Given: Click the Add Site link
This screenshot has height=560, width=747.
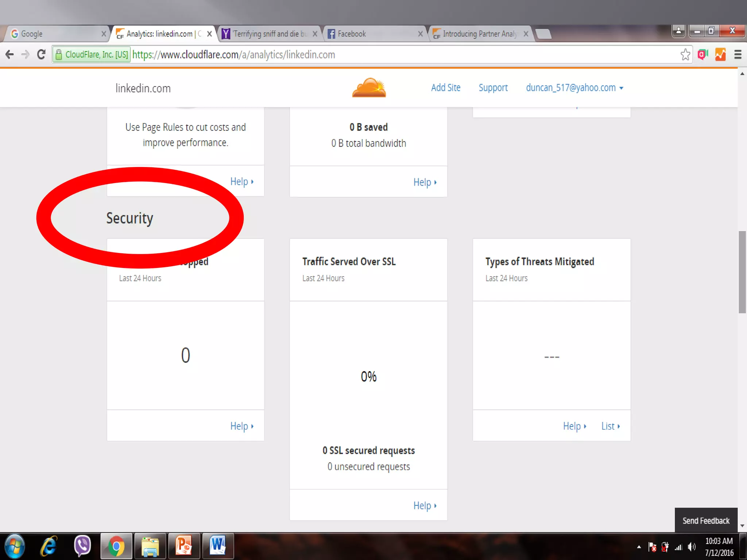Looking at the screenshot, I should [x=446, y=88].
